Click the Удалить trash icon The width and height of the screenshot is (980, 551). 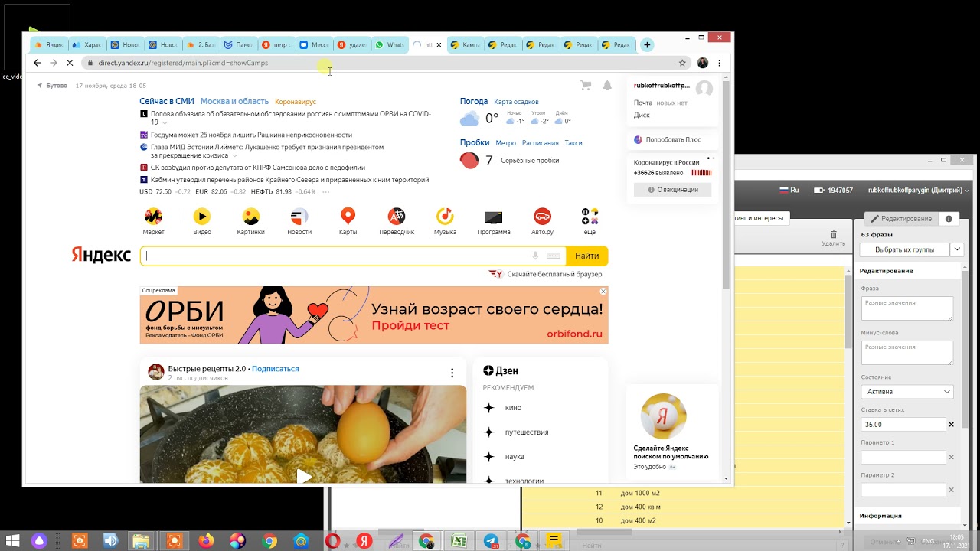coord(833,235)
